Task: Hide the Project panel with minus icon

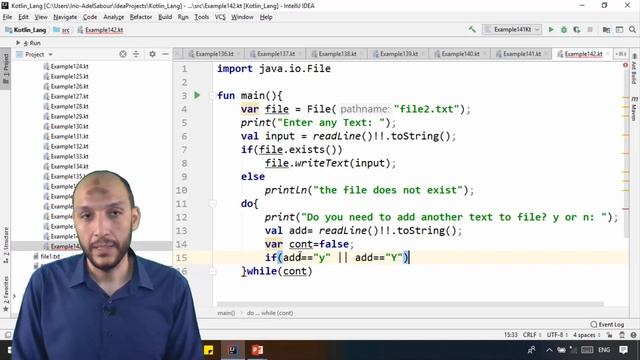Action: (x=165, y=54)
